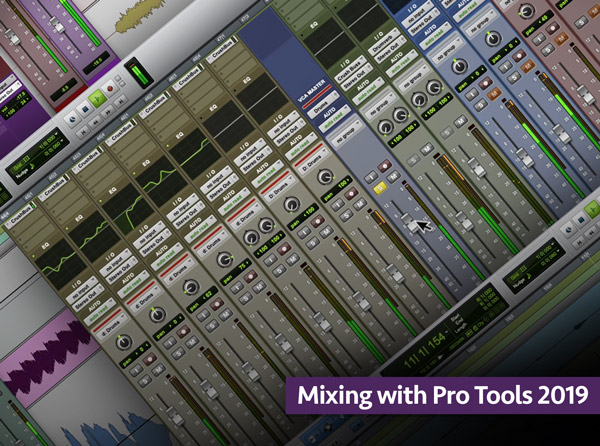
Task: Open no input selector on the blue strip
Action: 417,15
